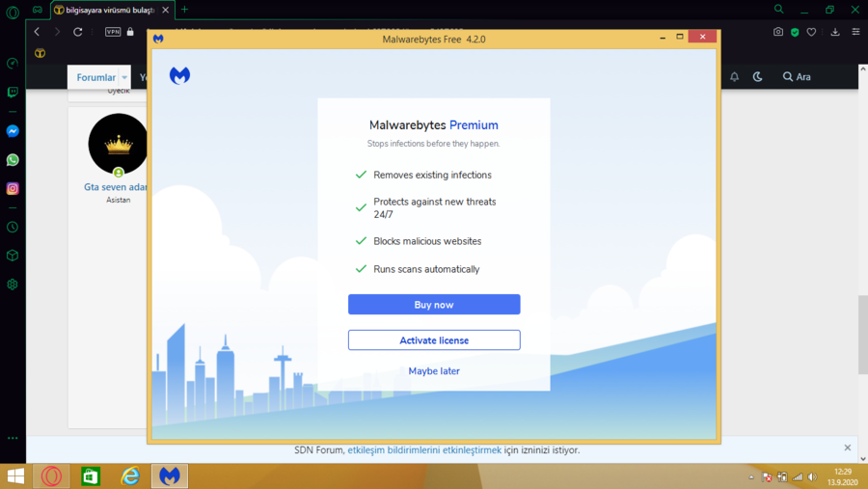Add page to bookmarks with heart icon
The width and height of the screenshot is (868, 489).
pos(811,32)
